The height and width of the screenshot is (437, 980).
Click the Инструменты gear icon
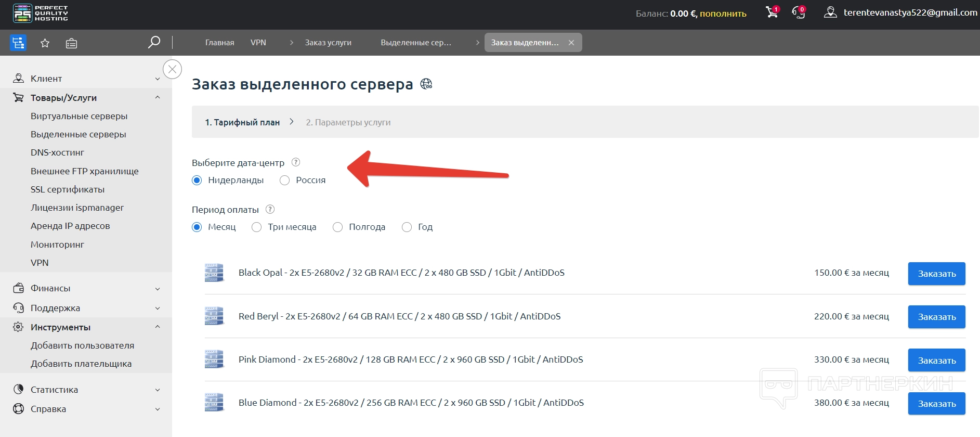(x=18, y=327)
